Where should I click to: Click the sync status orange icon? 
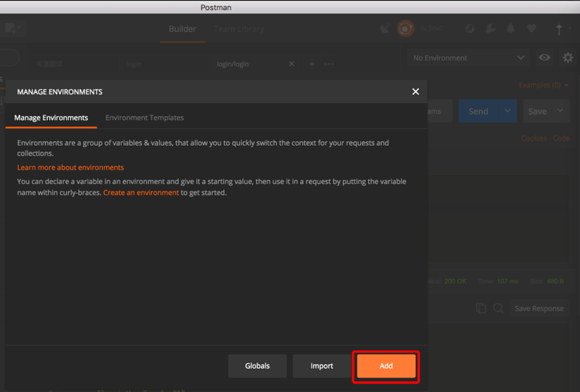[405, 28]
